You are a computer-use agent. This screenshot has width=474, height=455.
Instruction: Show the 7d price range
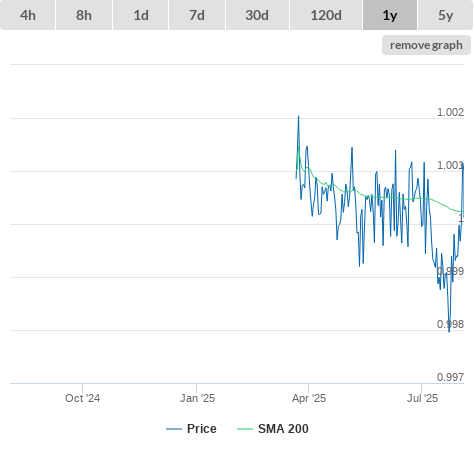point(197,15)
